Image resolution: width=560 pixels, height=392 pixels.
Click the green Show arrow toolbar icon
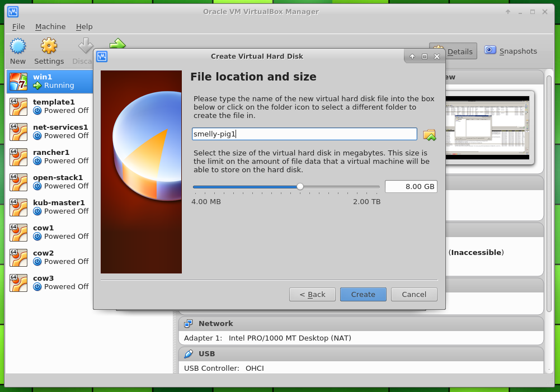coord(117,44)
